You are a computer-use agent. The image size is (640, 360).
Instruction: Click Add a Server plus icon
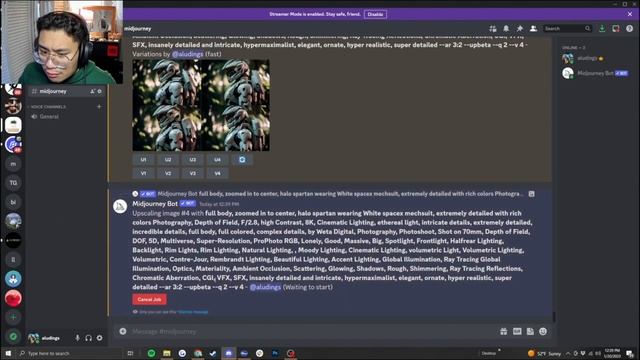13,317
